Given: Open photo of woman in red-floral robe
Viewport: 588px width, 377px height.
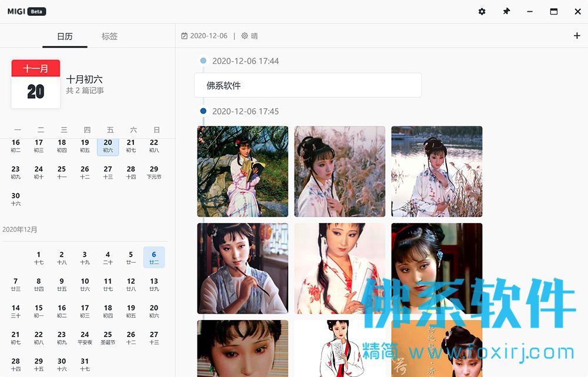Looking at the screenshot, I should click(x=340, y=268).
